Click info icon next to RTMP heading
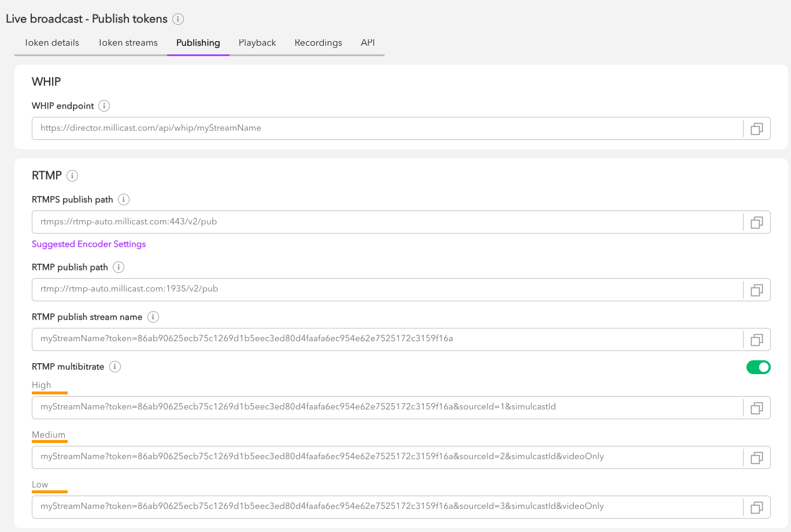Viewport: 791px width, 532px height. (x=72, y=176)
